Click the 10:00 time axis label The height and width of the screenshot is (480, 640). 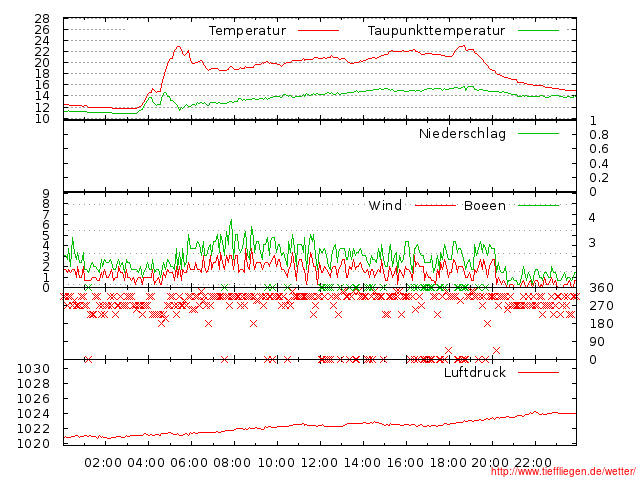click(276, 463)
